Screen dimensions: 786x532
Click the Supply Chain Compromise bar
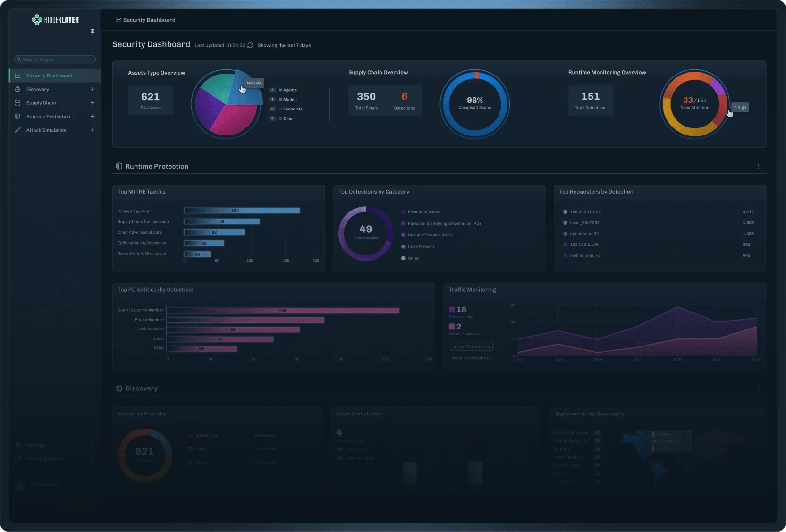click(222, 221)
